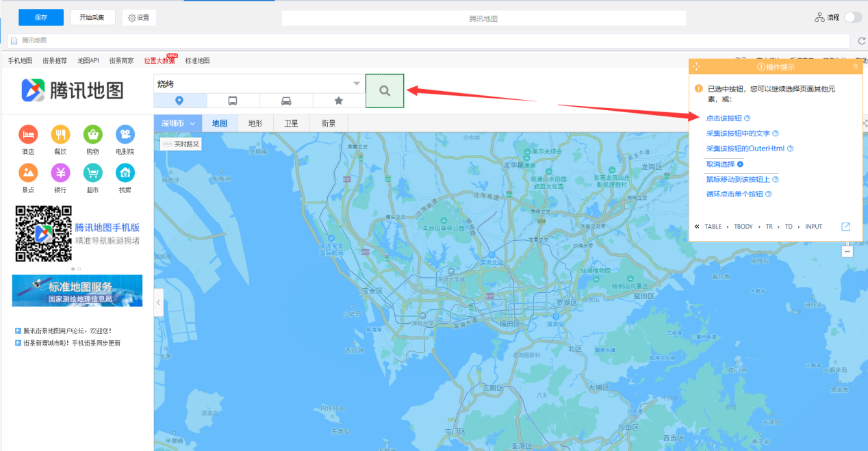Image resolution: width=868 pixels, height=451 pixels.
Task: Click the 找房 house-finding category icon
Action: 125,172
